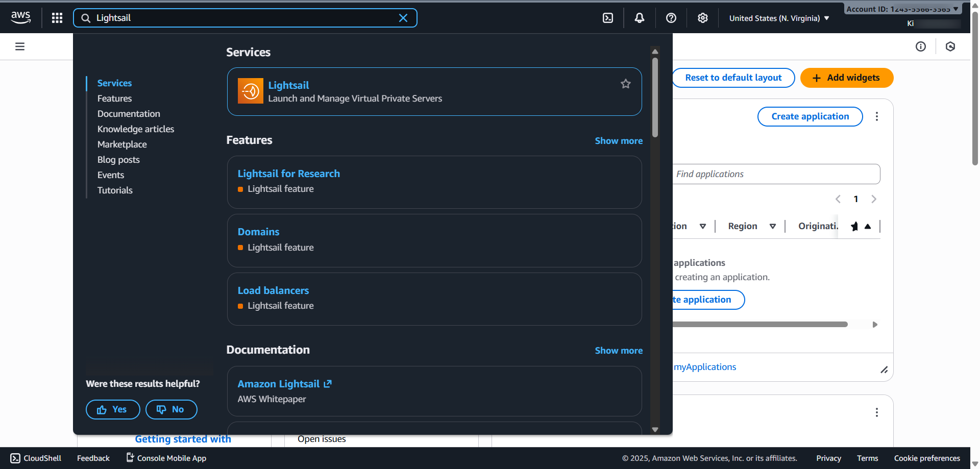Toggle the hamburger navigation menu icon

(x=20, y=46)
